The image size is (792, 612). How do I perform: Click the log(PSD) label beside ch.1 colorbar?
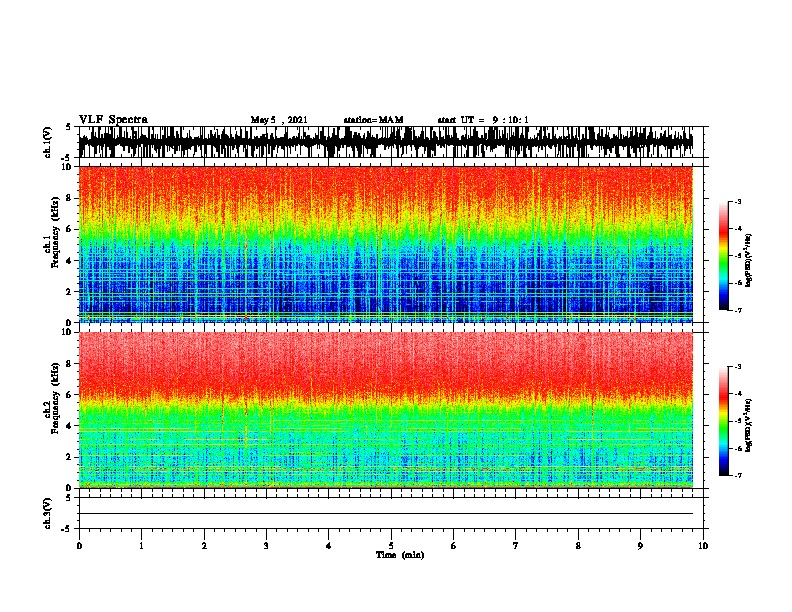[748, 261]
